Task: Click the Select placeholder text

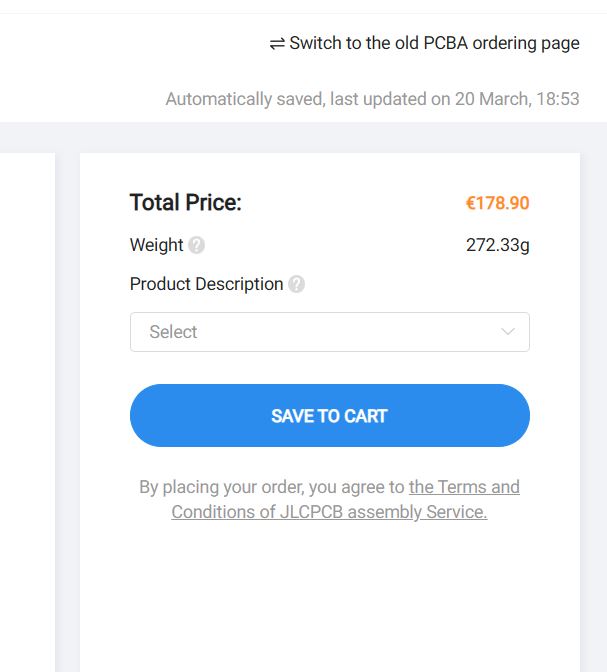Action: pyautogui.click(x=173, y=332)
